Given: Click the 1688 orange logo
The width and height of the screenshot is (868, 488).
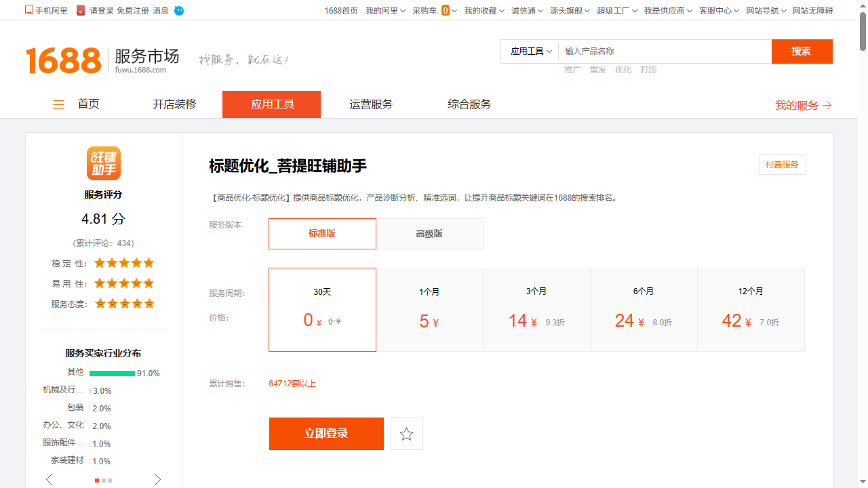Looking at the screenshot, I should click(63, 60).
